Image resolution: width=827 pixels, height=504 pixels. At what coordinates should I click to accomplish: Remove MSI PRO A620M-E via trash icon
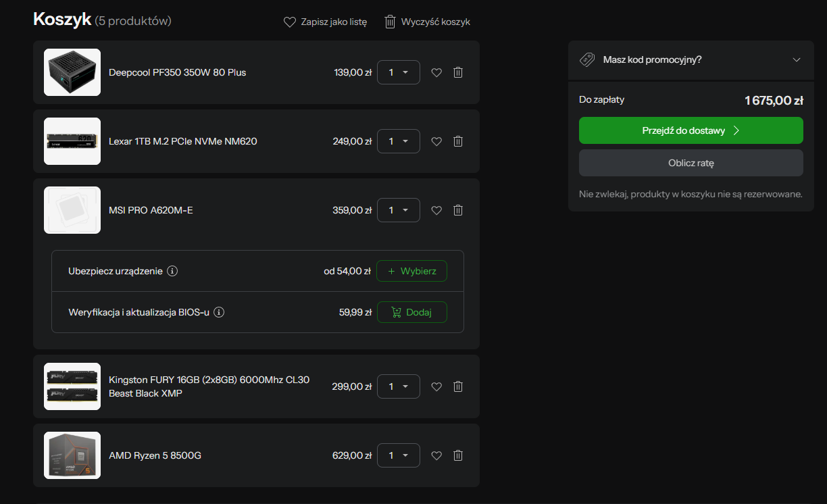tap(458, 210)
